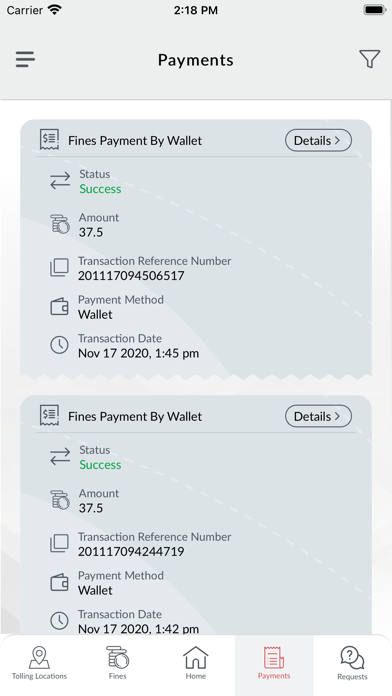Tap clock icon next to Nov 17 1:45 pm
This screenshot has width=392, height=696.
click(x=59, y=345)
